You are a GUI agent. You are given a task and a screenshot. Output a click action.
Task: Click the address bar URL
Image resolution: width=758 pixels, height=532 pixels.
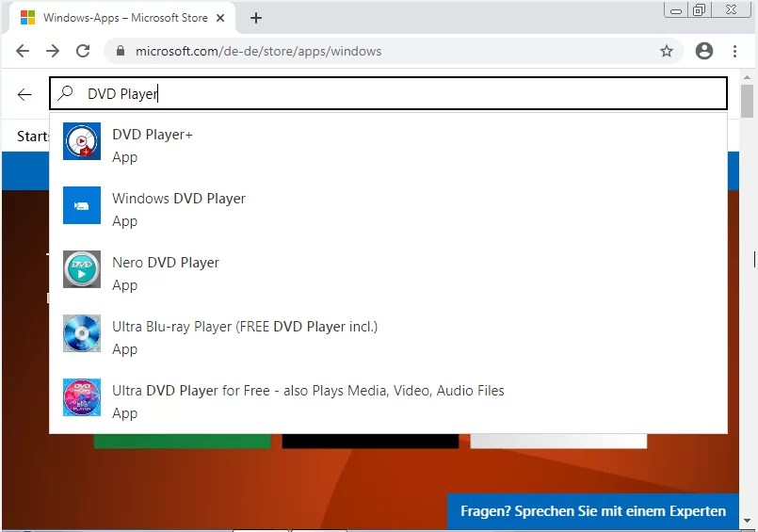(258, 51)
